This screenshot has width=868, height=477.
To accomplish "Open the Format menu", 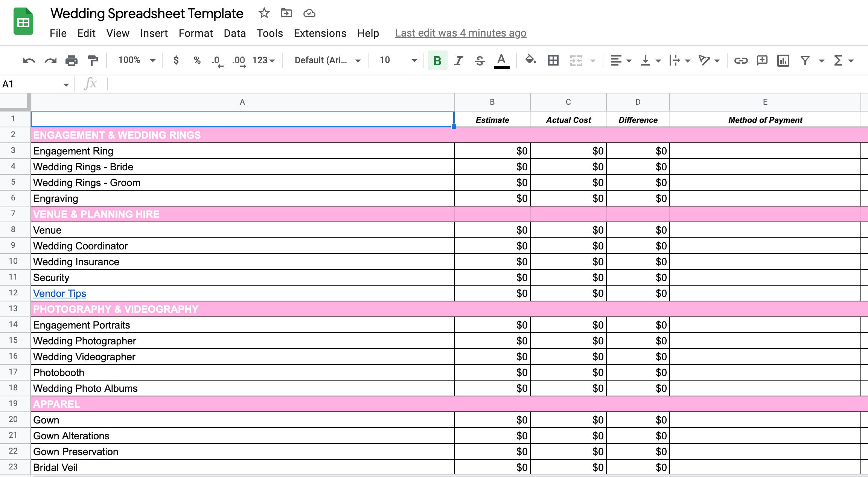I will [196, 33].
